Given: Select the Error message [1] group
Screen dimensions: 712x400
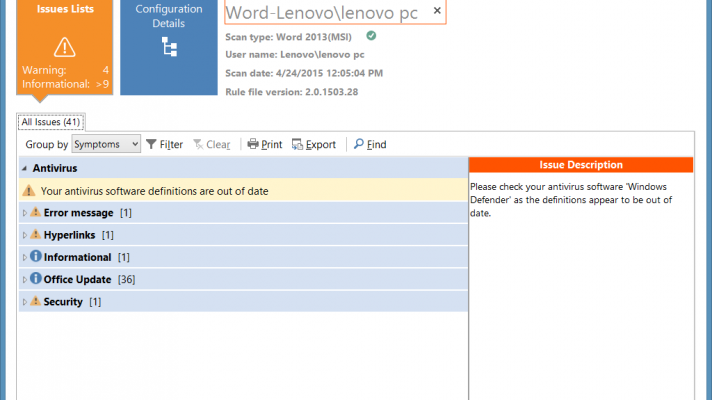Looking at the screenshot, I should tap(243, 212).
